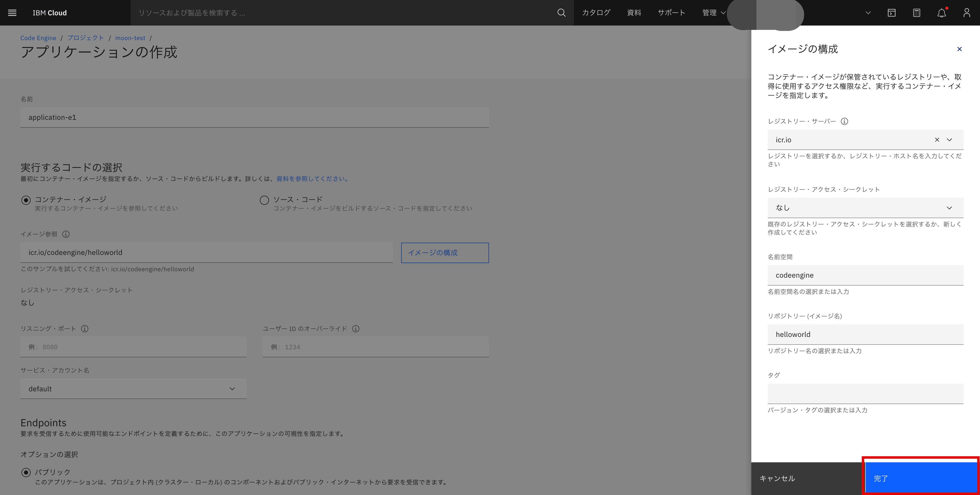Show the イメージ参照 info tooltip icon
The width and height of the screenshot is (980, 495).
(66, 234)
